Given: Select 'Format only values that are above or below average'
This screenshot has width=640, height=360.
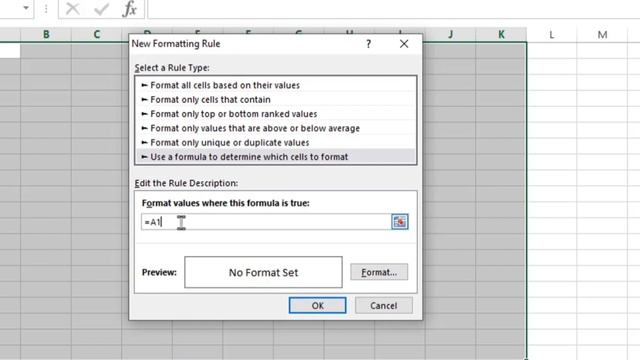Looking at the screenshot, I should pyautogui.click(x=276, y=128).
